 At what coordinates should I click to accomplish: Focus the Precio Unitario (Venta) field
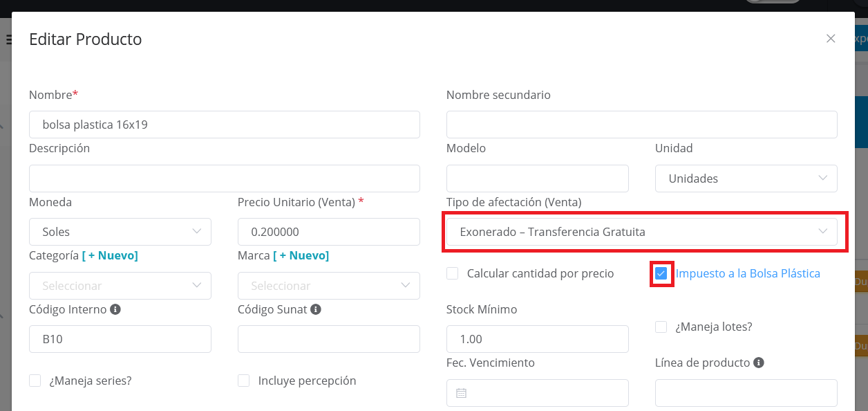point(328,232)
